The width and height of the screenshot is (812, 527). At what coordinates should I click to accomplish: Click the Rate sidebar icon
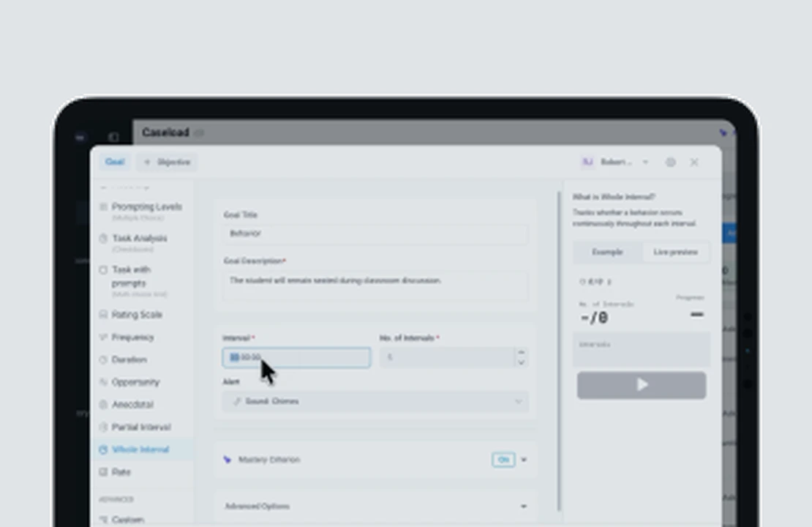(104, 472)
